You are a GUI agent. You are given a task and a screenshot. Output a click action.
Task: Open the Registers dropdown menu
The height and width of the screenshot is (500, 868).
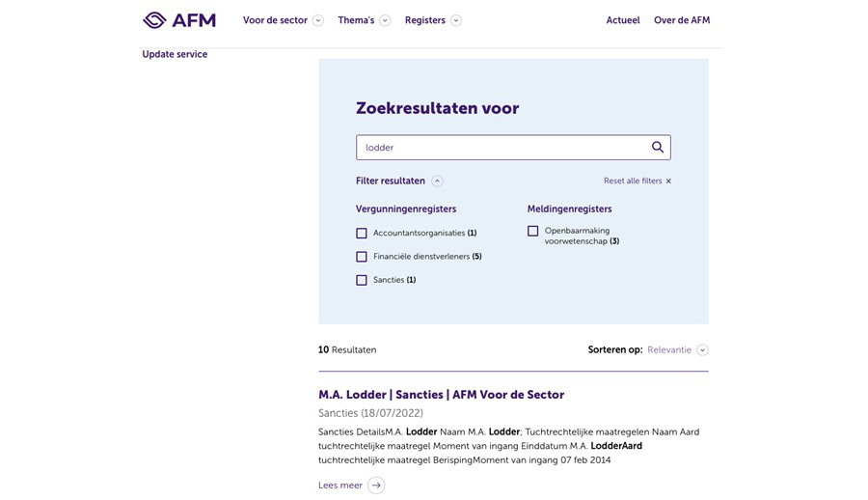[456, 20]
